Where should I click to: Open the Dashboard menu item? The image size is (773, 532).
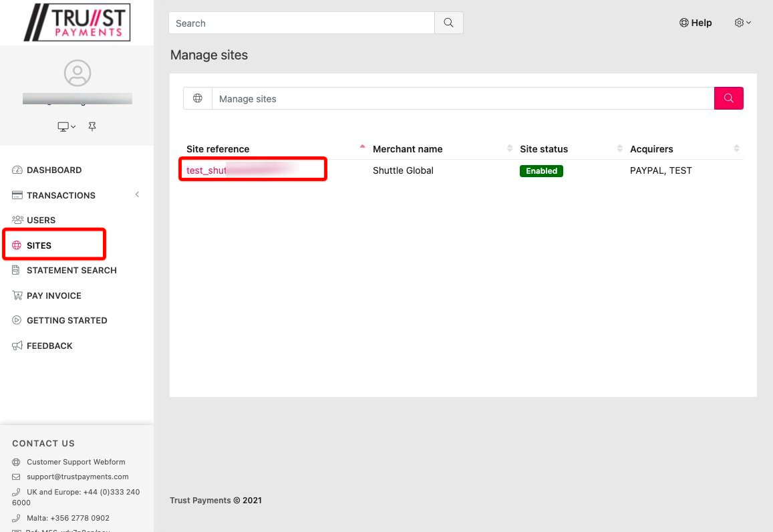pos(54,170)
